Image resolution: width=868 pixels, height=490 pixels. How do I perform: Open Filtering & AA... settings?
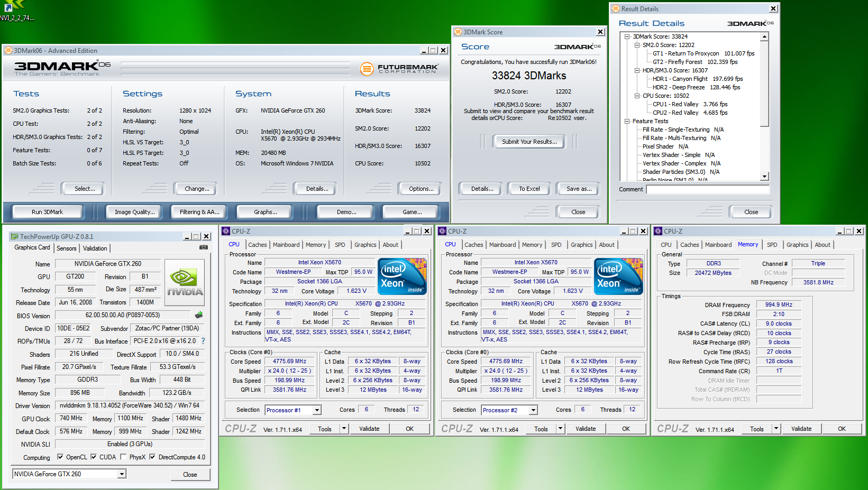(199, 212)
